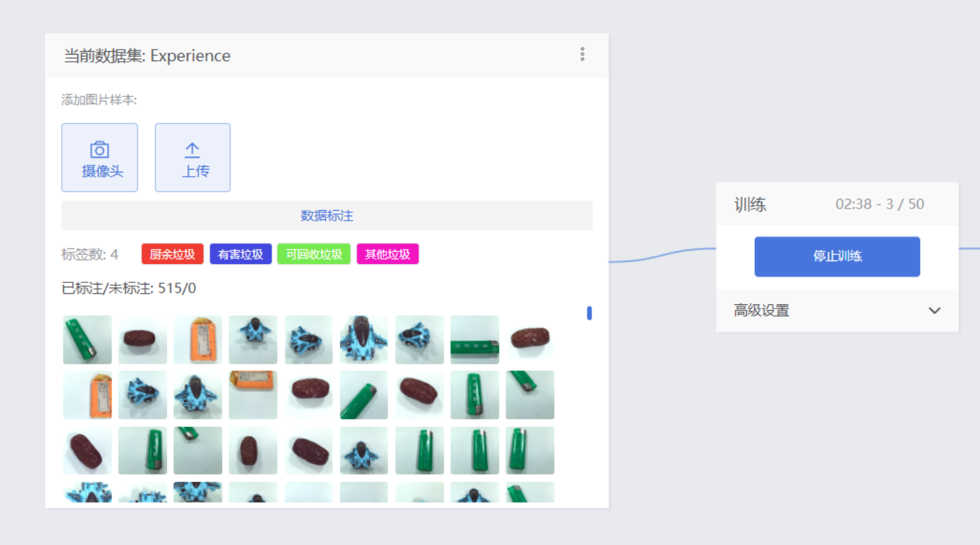
Task: Open 数据标注 data labeling
Action: pos(327,216)
